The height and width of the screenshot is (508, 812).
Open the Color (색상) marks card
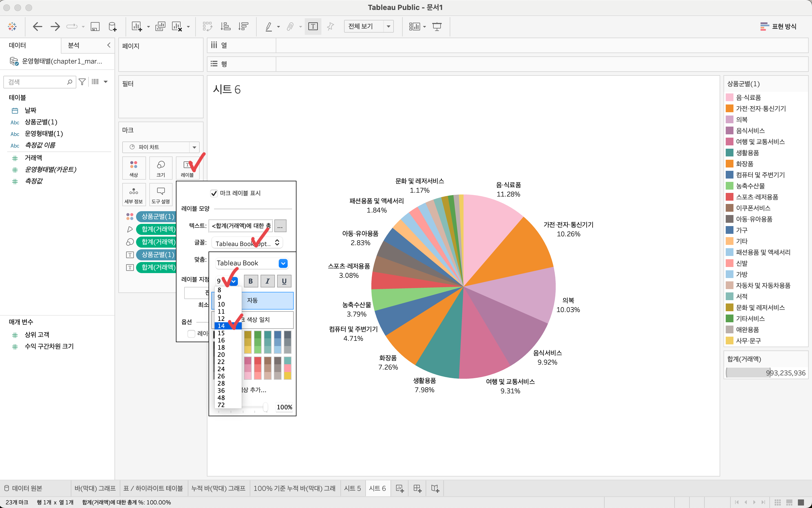[134, 168]
